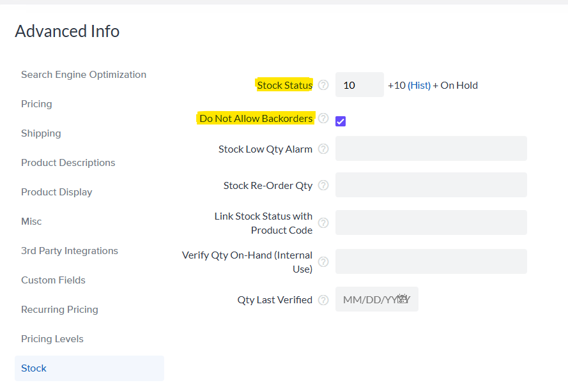Open 3rd Party Integrations section
568x392 pixels.
click(x=70, y=251)
